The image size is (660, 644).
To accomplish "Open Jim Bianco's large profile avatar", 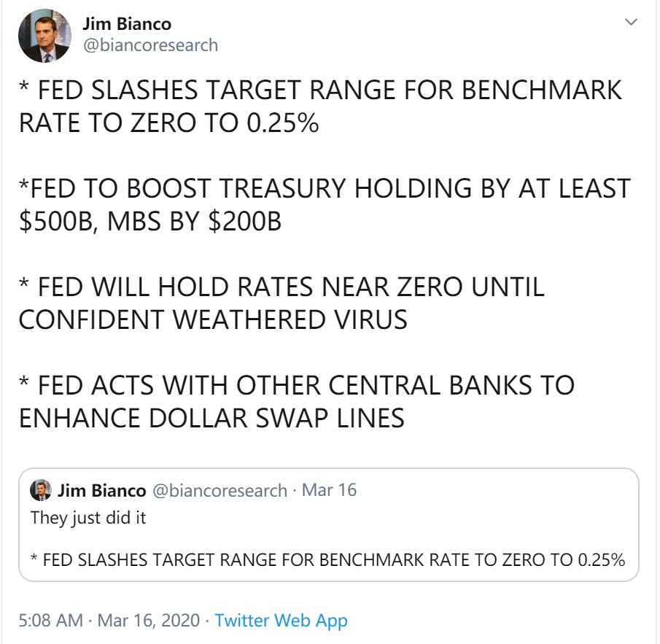I will pos(45,35).
